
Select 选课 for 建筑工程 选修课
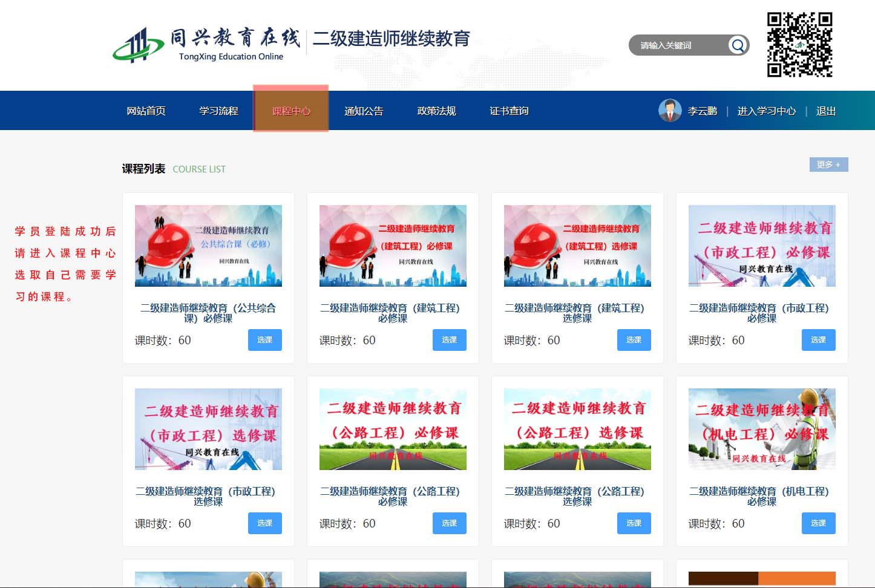(634, 340)
